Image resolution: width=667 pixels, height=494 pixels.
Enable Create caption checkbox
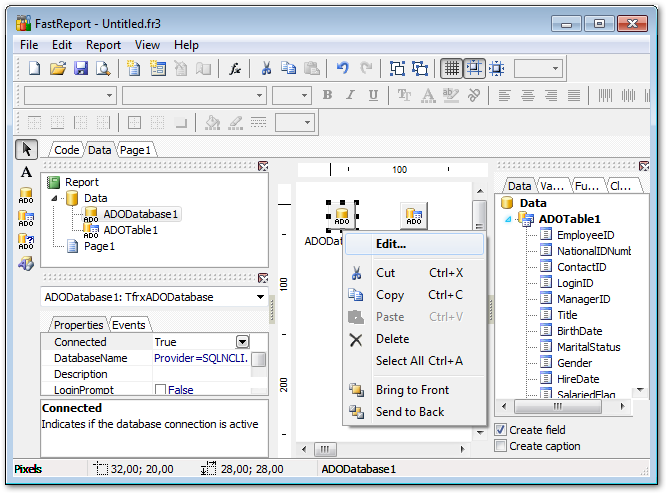(x=501, y=446)
